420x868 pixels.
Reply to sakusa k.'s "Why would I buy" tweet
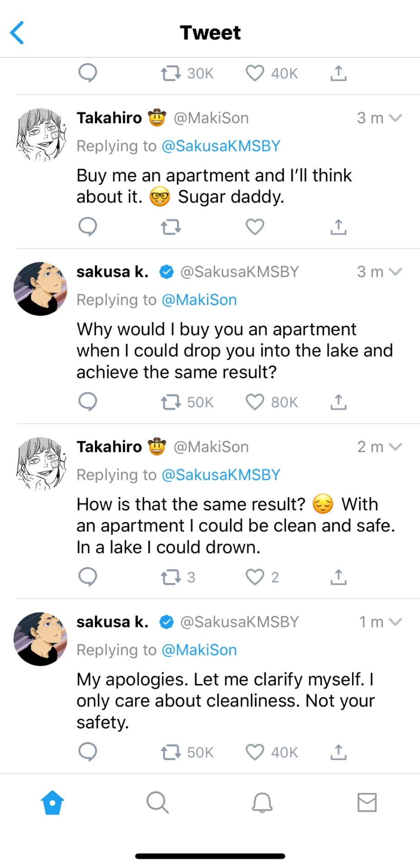[x=87, y=401]
